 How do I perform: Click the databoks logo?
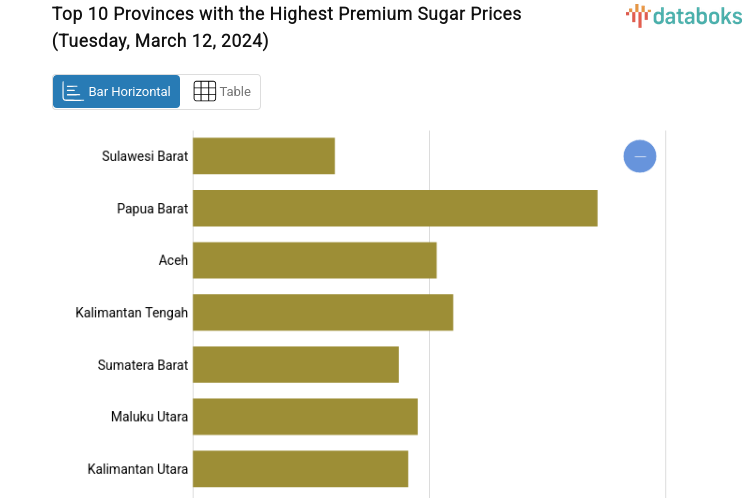point(684,15)
